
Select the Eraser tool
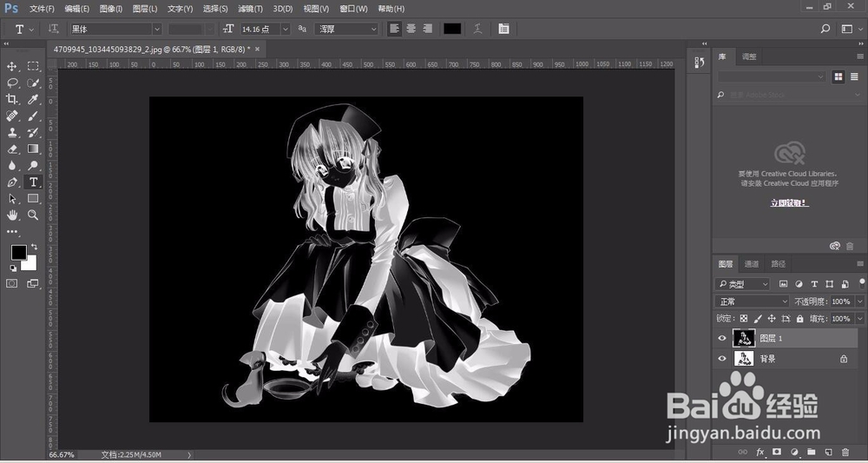point(11,149)
